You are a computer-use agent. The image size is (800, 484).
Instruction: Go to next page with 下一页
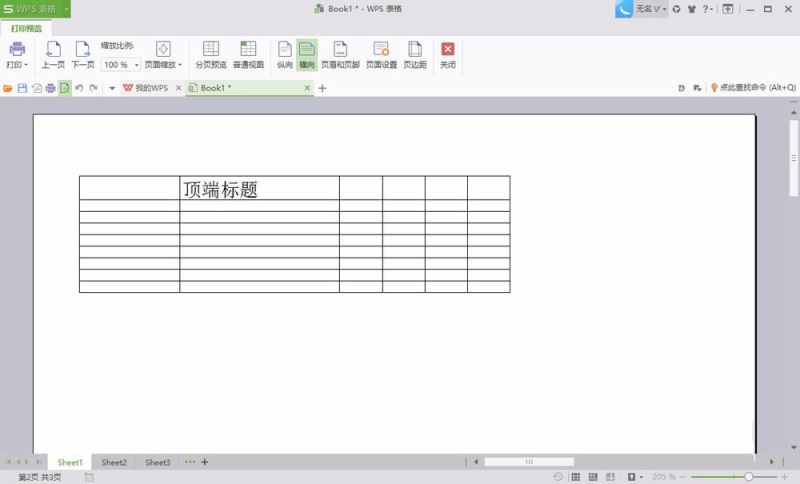click(83, 55)
